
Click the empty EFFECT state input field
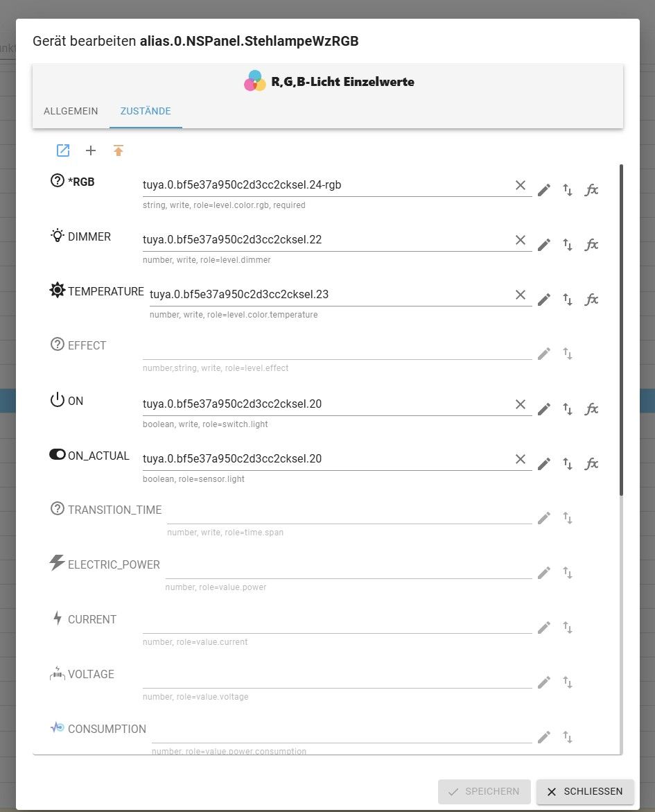point(336,349)
